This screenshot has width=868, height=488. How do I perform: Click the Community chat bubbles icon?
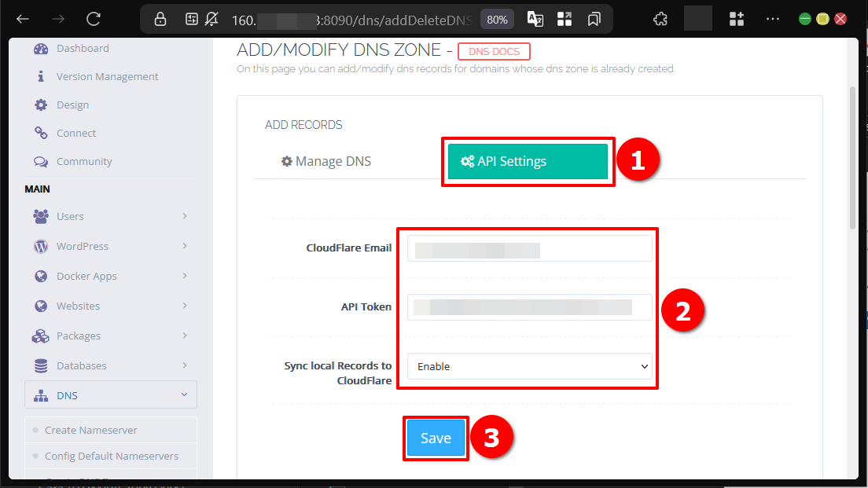(41, 162)
